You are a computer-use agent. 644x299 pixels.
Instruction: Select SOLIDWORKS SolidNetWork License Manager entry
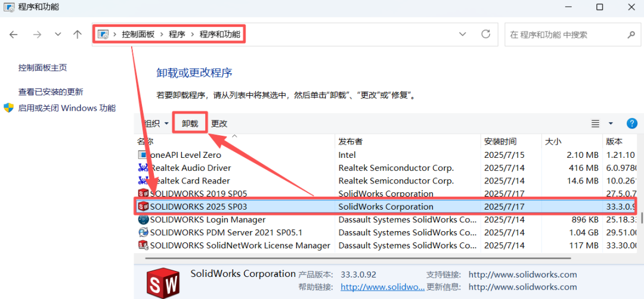click(386, 245)
